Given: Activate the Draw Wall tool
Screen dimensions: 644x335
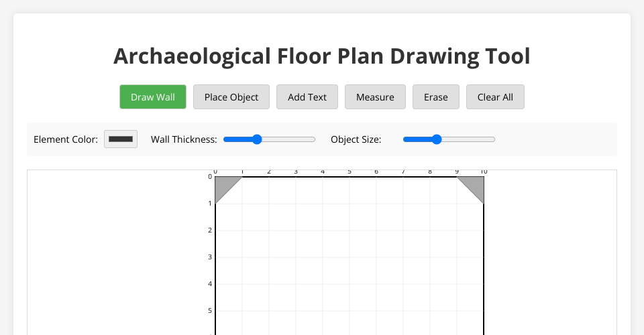Looking at the screenshot, I should [x=153, y=97].
